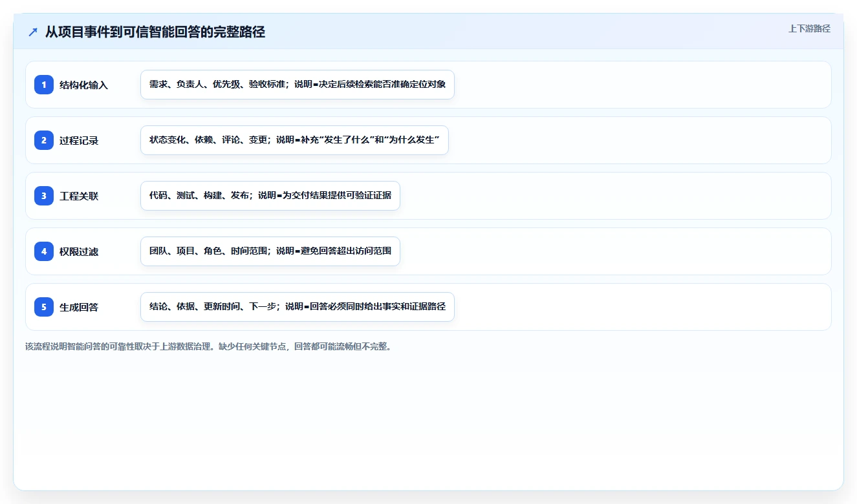This screenshot has height=504, width=857.
Task: Click the 状态变化、依赖、评论、变更 description box
Action: tap(294, 140)
